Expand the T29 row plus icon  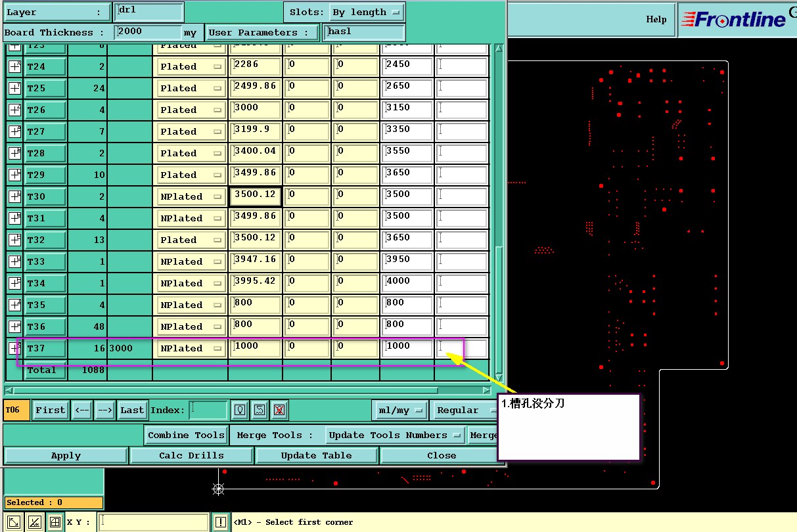pyautogui.click(x=14, y=175)
